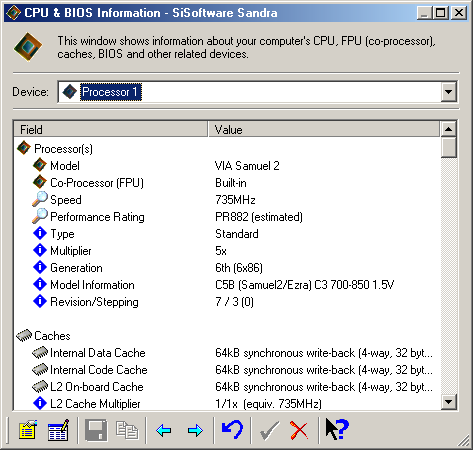The height and width of the screenshot is (450, 473).
Task: Select Processor 1 in the Device combo box
Action: 111,92
